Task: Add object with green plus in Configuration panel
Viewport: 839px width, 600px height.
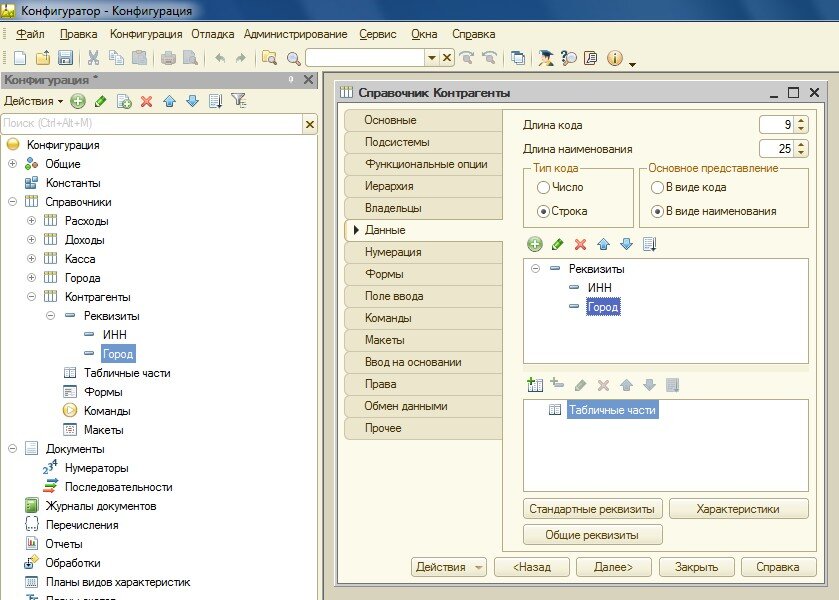Action: coord(78,101)
